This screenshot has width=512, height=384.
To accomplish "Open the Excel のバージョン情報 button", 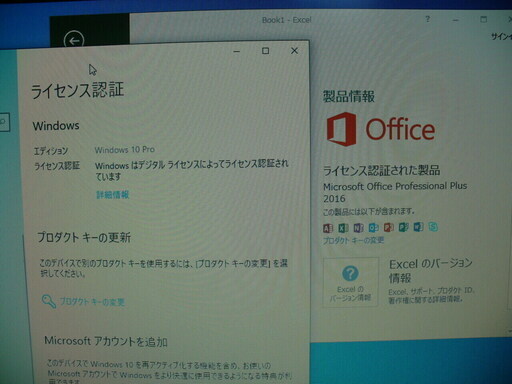I will tap(350, 282).
